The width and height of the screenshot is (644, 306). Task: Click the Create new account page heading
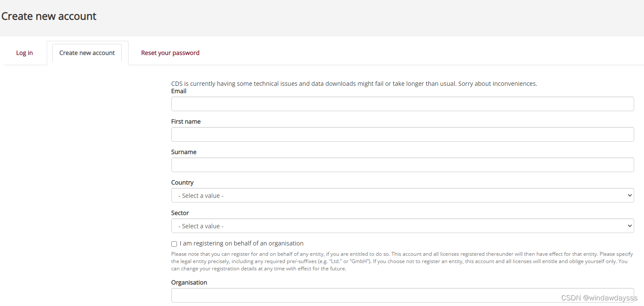tap(49, 16)
